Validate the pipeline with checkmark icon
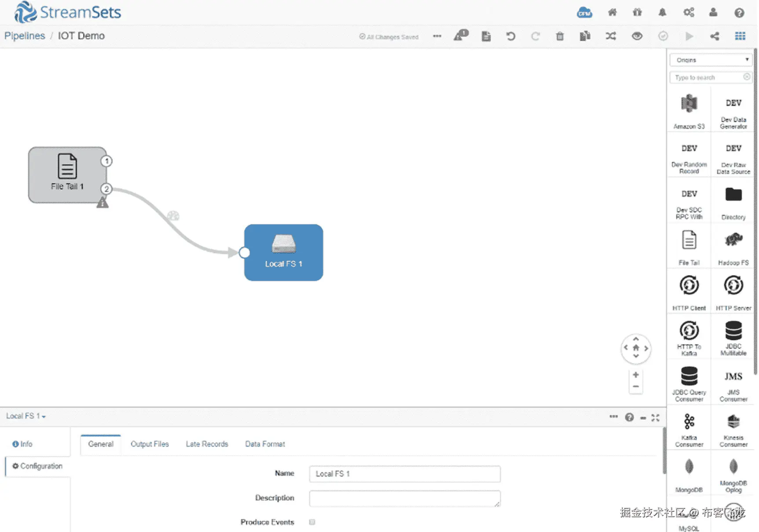Image resolution: width=759 pixels, height=532 pixels. (663, 36)
